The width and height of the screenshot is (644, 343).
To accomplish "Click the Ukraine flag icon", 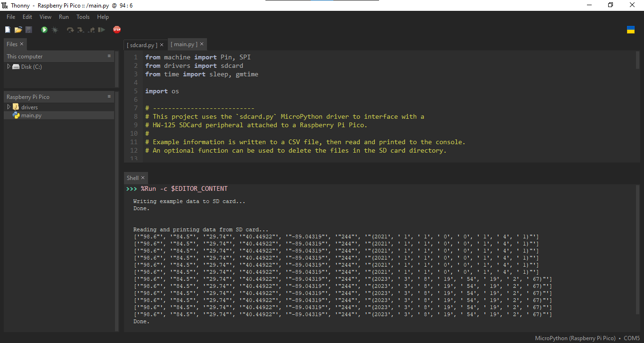I will coord(630,30).
